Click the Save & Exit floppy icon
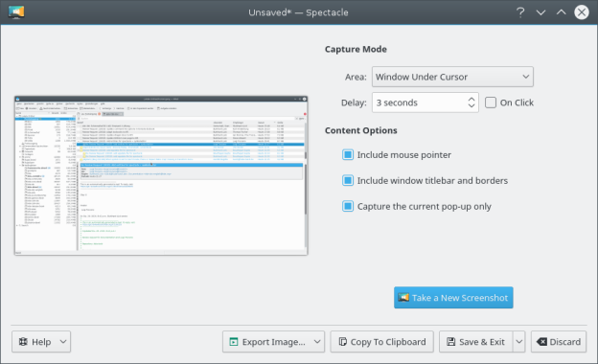Viewport: 598px width, 364px height. [x=451, y=342]
